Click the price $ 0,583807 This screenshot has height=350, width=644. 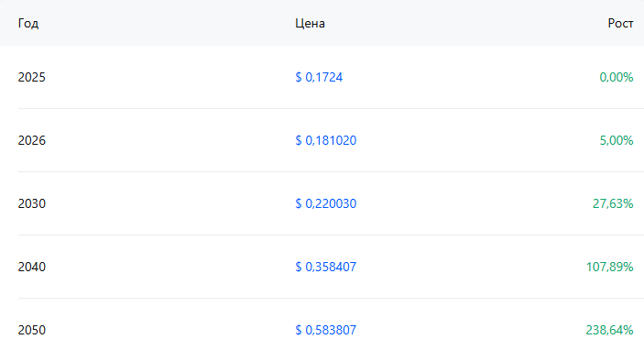pyautogui.click(x=326, y=330)
